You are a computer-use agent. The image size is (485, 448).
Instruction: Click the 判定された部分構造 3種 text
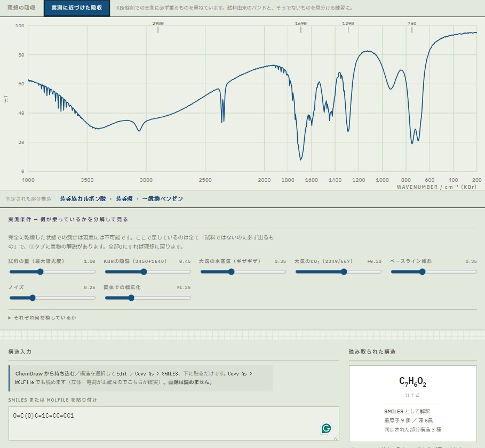pos(412,429)
